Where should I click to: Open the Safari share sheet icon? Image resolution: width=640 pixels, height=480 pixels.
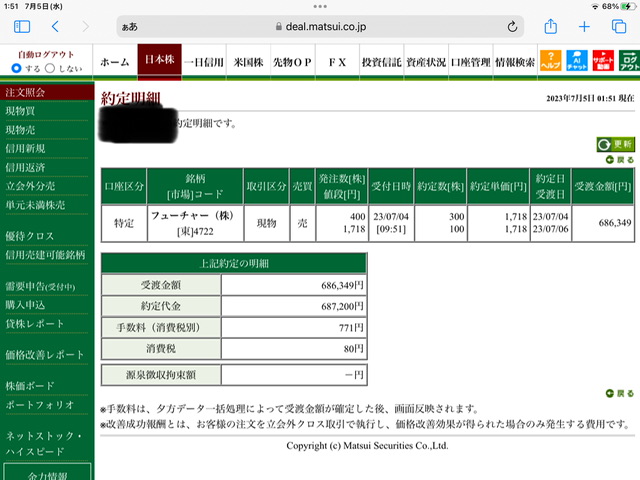pos(551,27)
